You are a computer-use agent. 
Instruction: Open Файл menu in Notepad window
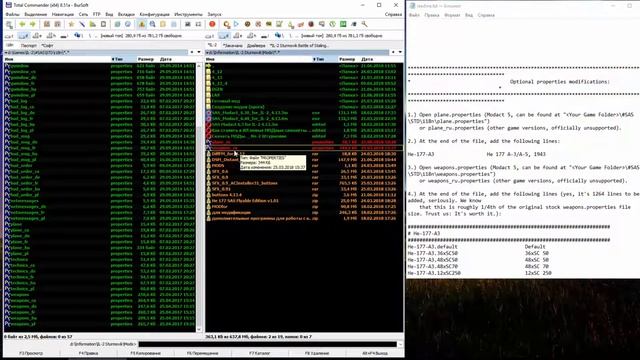[414, 15]
